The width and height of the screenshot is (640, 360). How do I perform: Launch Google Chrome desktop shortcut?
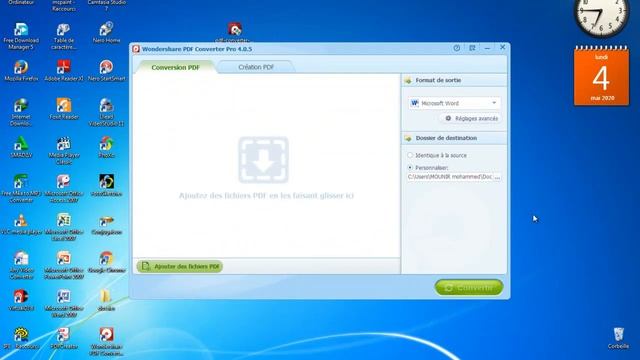[x=106, y=262]
